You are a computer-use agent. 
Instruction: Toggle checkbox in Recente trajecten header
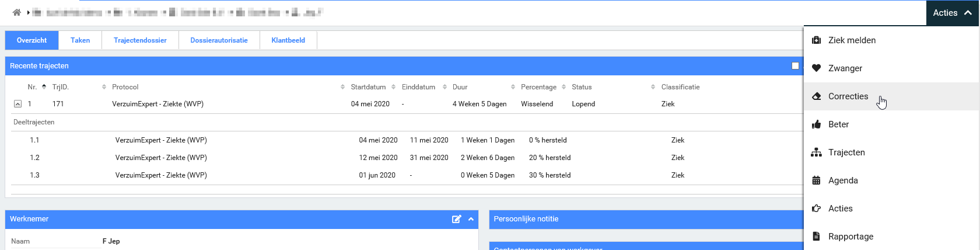pyautogui.click(x=795, y=66)
